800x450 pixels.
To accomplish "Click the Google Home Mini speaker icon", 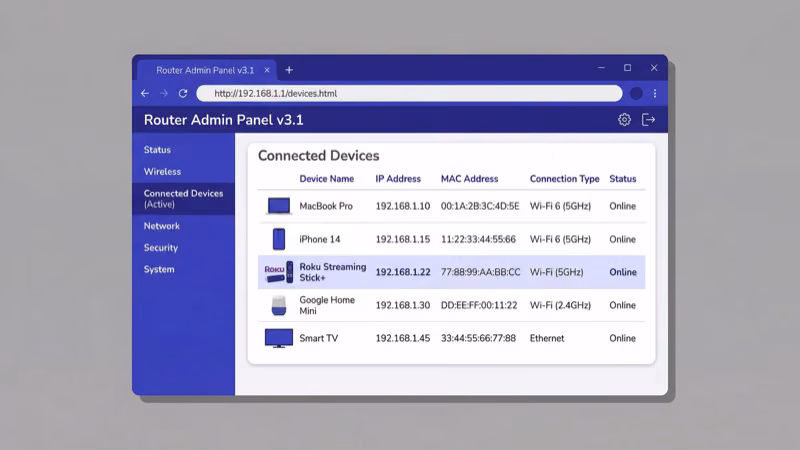I will click(x=279, y=305).
